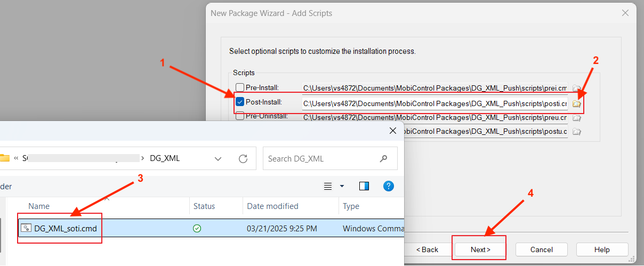The image size is (644, 266).
Task: Click the browse folder icon for Post-Install script
Action: click(576, 103)
